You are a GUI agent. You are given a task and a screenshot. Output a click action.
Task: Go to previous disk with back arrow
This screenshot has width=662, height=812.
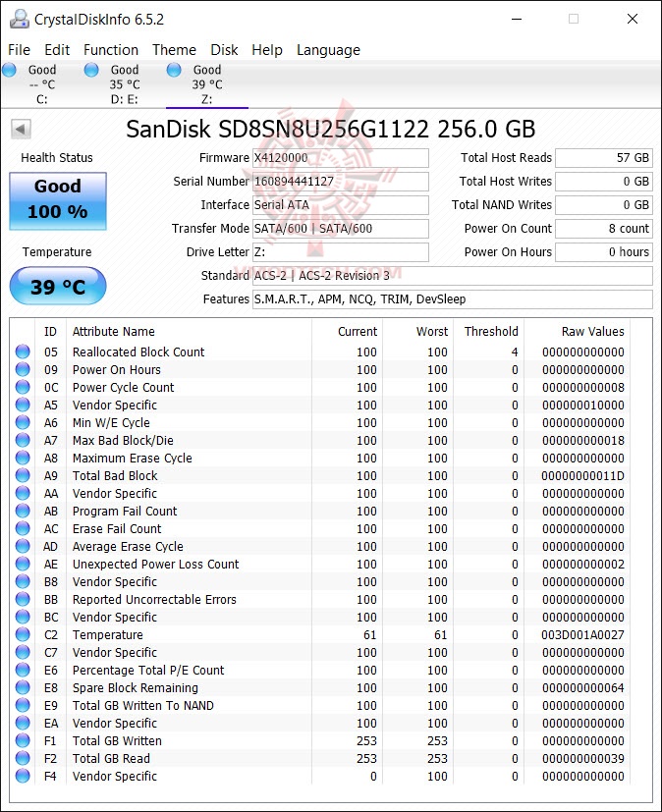(21, 129)
